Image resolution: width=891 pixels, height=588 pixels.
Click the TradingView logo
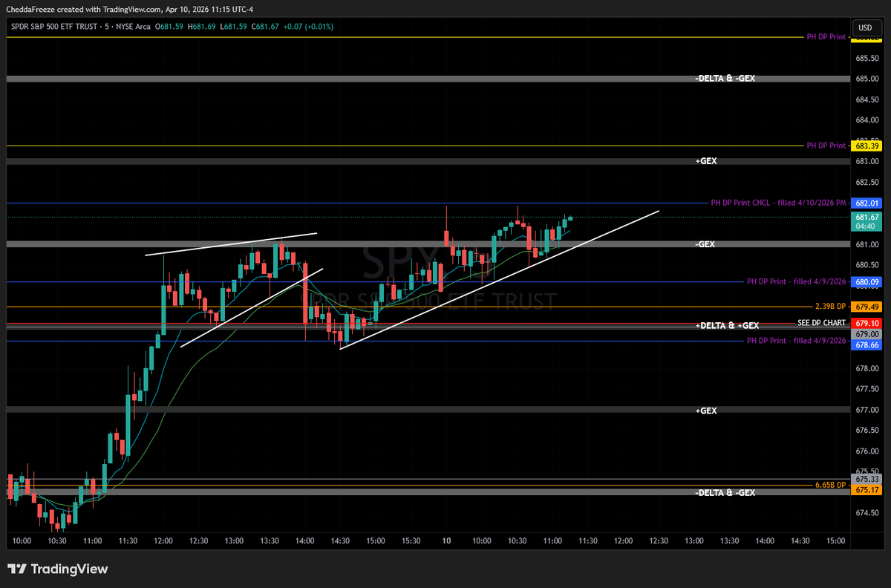(58, 569)
